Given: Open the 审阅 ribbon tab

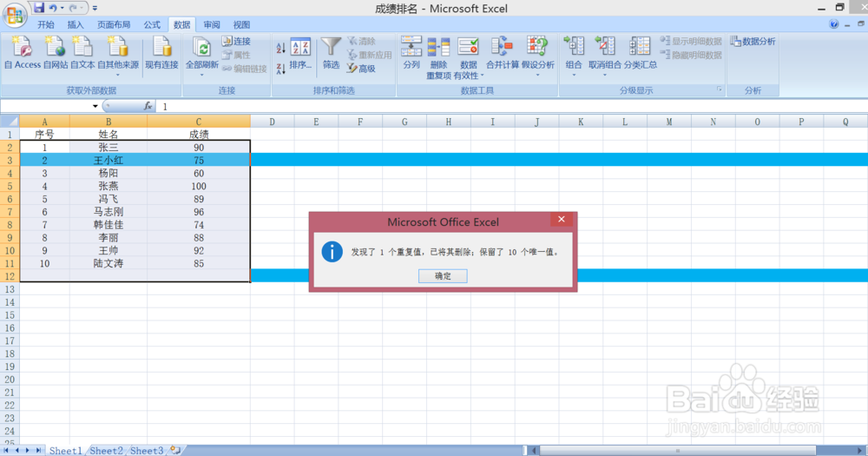Looking at the screenshot, I should click(212, 24).
